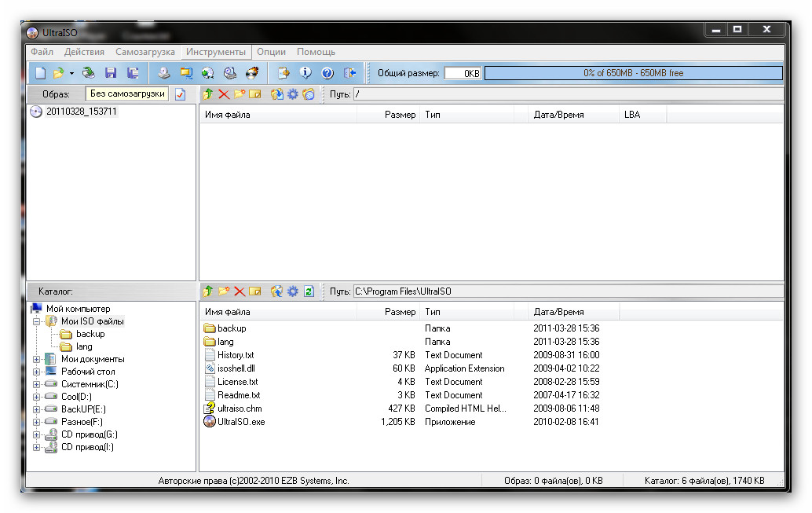Click the blue question mark Help icon
The image size is (812, 513).
point(327,73)
